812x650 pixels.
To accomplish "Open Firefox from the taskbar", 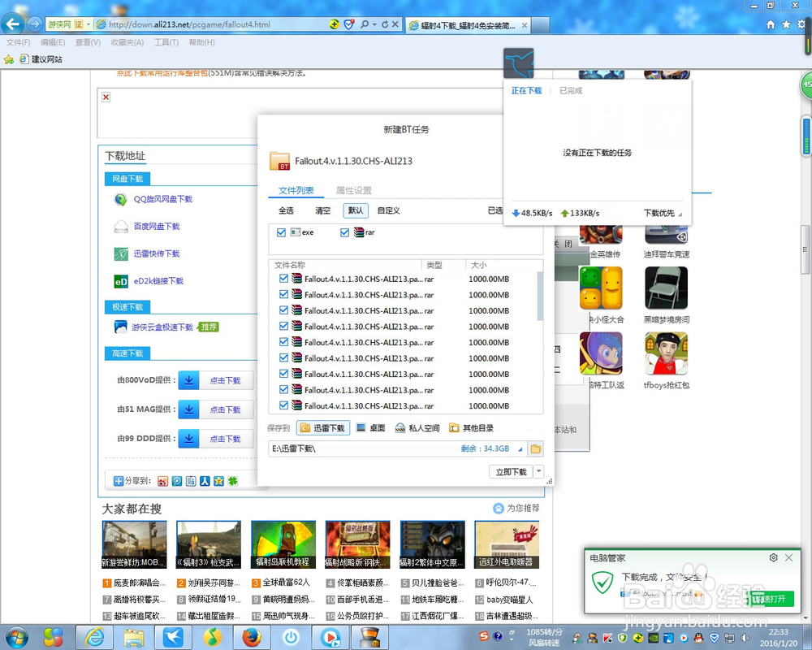I will (x=252, y=637).
